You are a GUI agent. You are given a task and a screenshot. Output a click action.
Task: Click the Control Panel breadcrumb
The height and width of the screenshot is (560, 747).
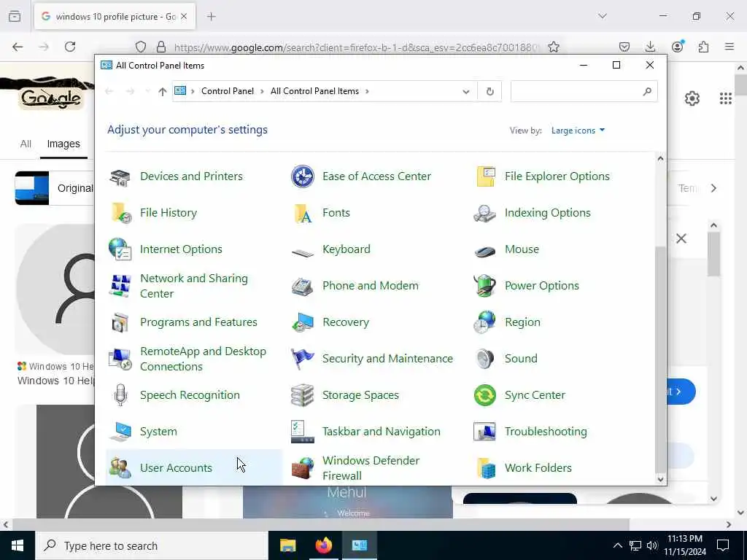click(228, 91)
